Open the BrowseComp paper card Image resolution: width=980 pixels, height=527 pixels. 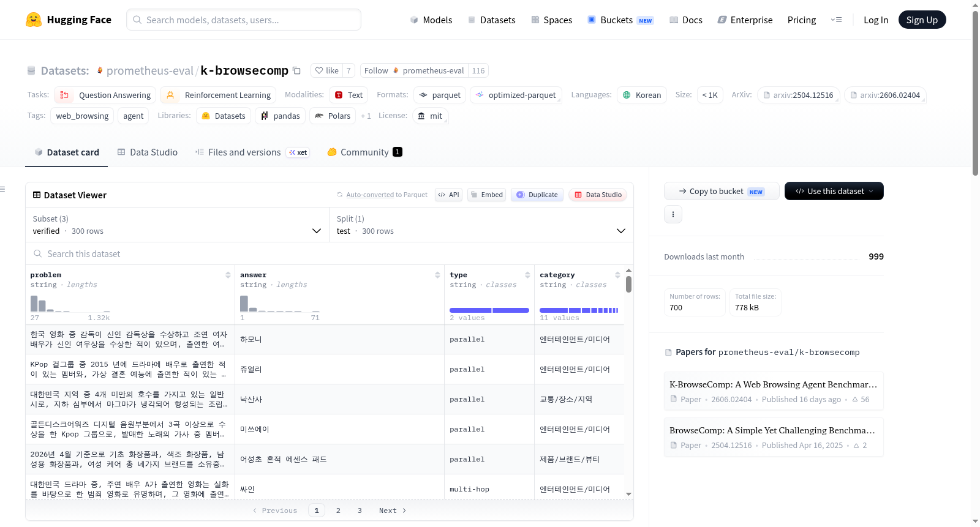pyautogui.click(x=774, y=437)
